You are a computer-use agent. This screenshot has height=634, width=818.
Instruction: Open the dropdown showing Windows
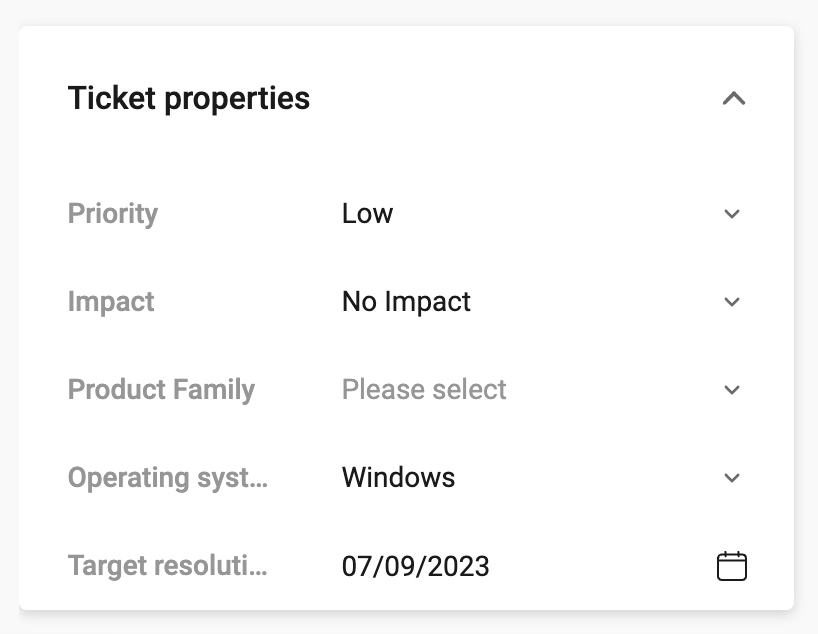544,477
